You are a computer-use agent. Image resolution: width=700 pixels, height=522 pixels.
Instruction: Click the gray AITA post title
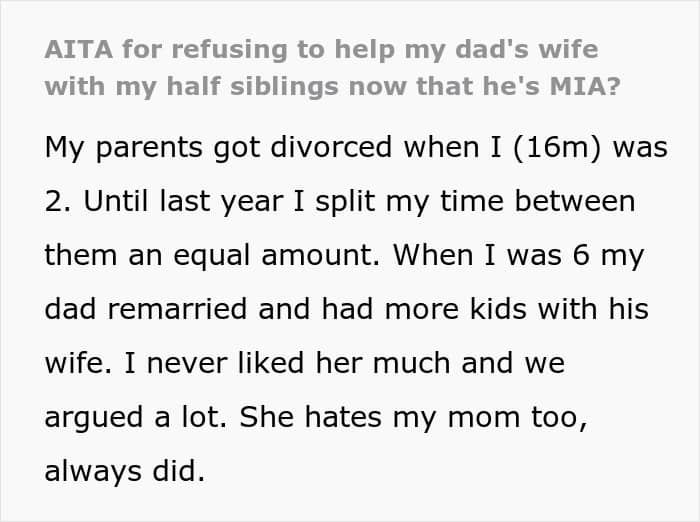[333, 68]
